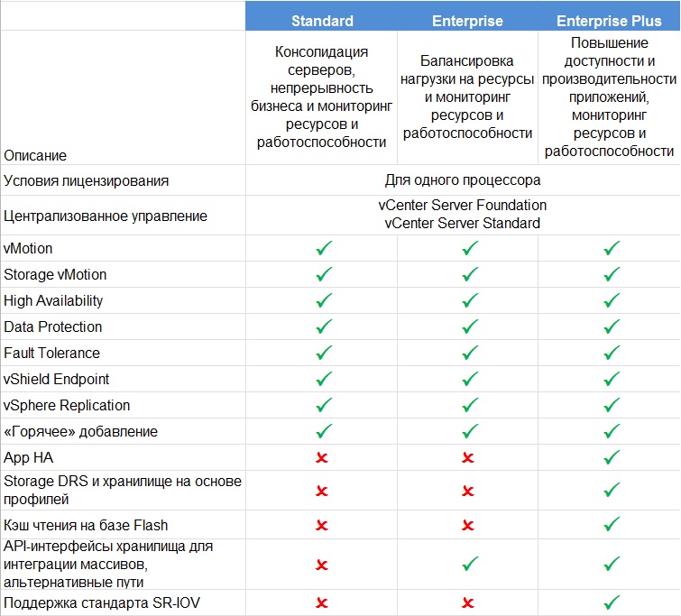Click the green checkmark for vSphere Replication under Enterprise Plus
Viewport: 681px width, 616px height.
(612, 405)
